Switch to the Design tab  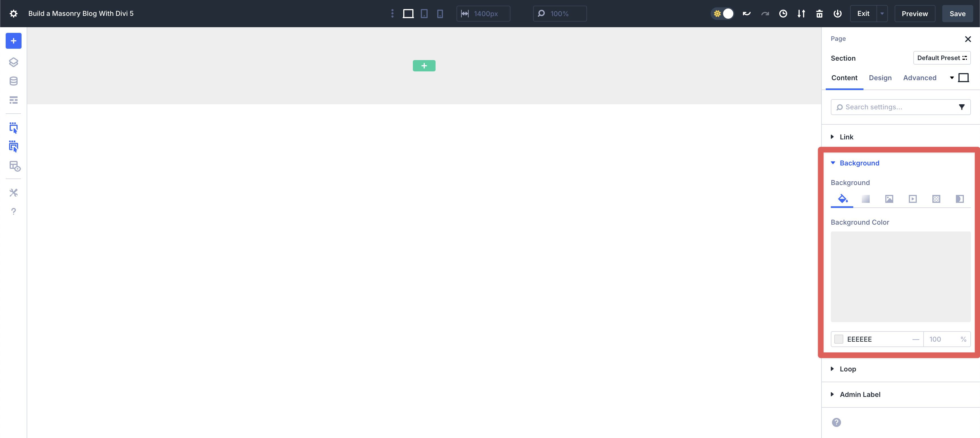click(x=880, y=78)
